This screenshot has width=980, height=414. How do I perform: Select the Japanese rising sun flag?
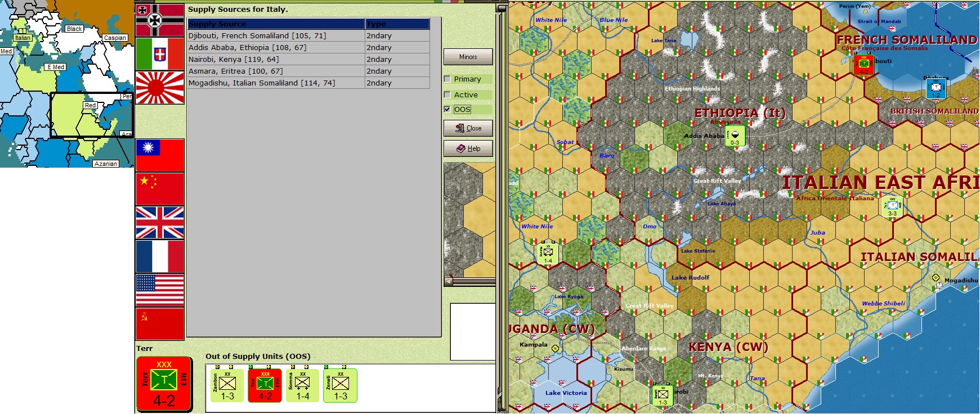pos(160,88)
